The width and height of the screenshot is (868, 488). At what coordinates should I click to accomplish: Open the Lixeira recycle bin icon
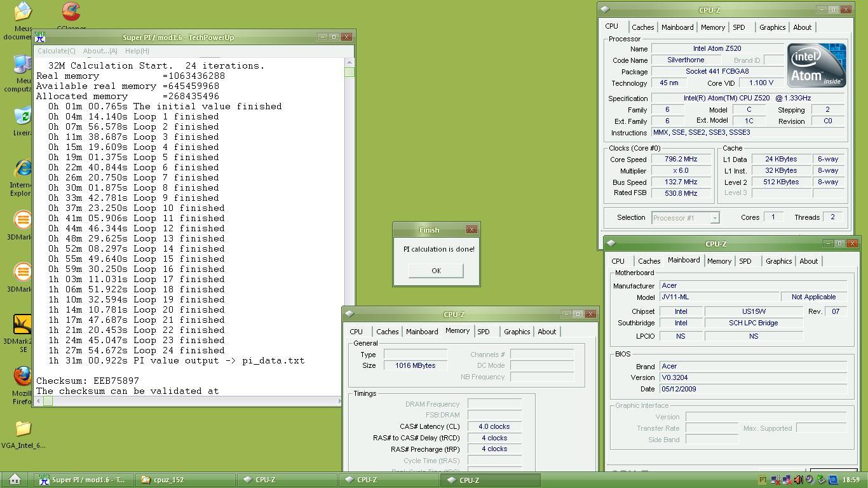(x=22, y=116)
